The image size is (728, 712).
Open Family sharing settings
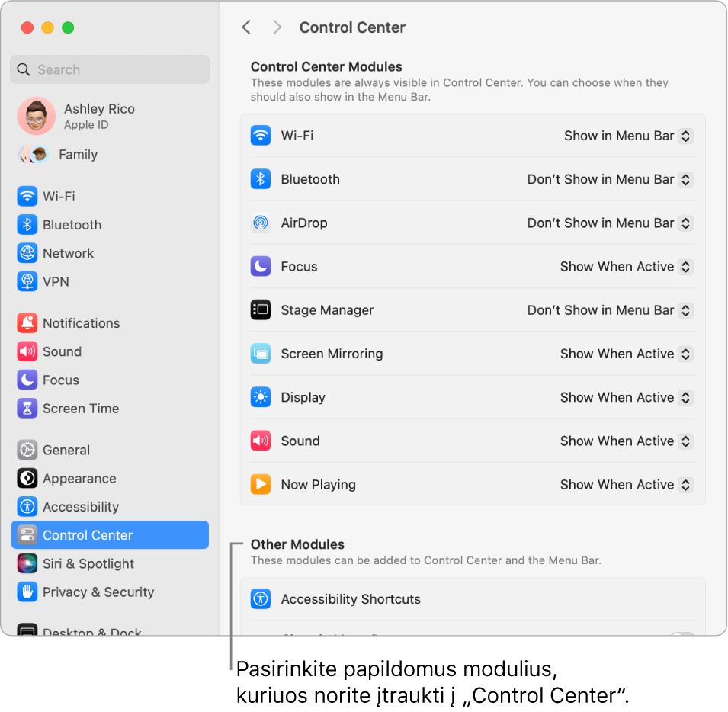(110, 154)
